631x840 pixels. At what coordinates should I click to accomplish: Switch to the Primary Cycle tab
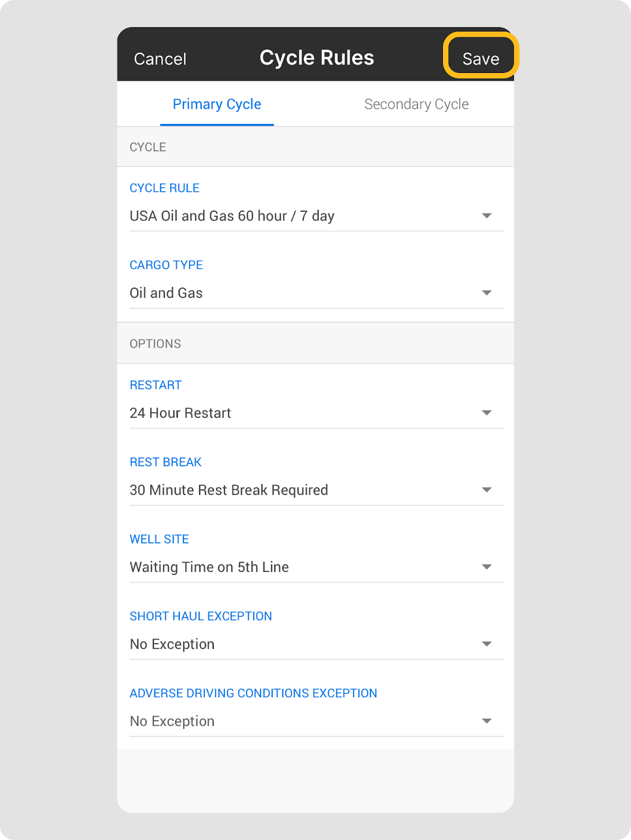coord(216,104)
